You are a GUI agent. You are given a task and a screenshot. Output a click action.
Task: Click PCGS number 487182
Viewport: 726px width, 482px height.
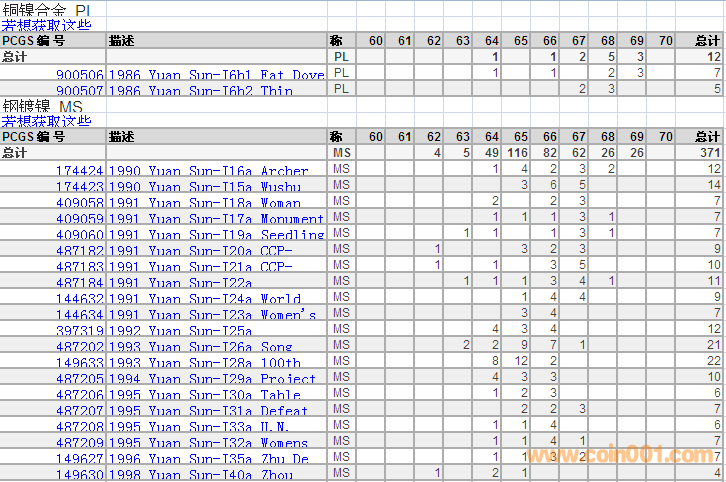point(79,251)
